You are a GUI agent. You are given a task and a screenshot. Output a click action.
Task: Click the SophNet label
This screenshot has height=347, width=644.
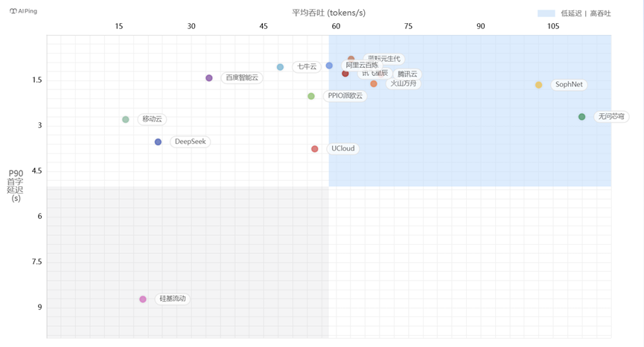tap(569, 85)
